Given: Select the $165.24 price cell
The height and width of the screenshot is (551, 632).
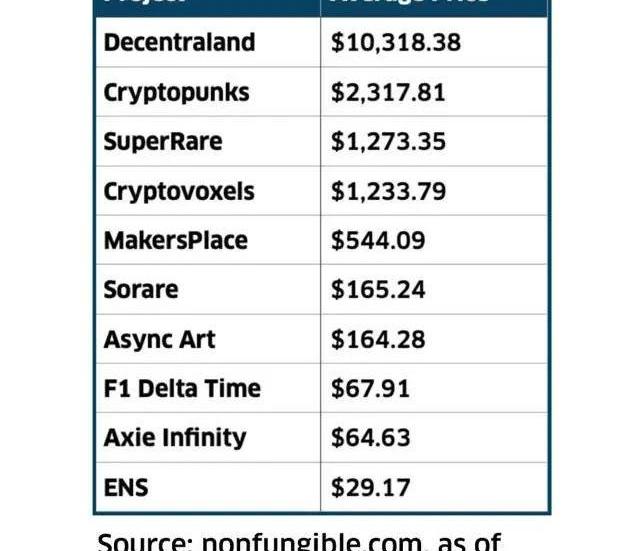Looking at the screenshot, I should tap(434, 289).
